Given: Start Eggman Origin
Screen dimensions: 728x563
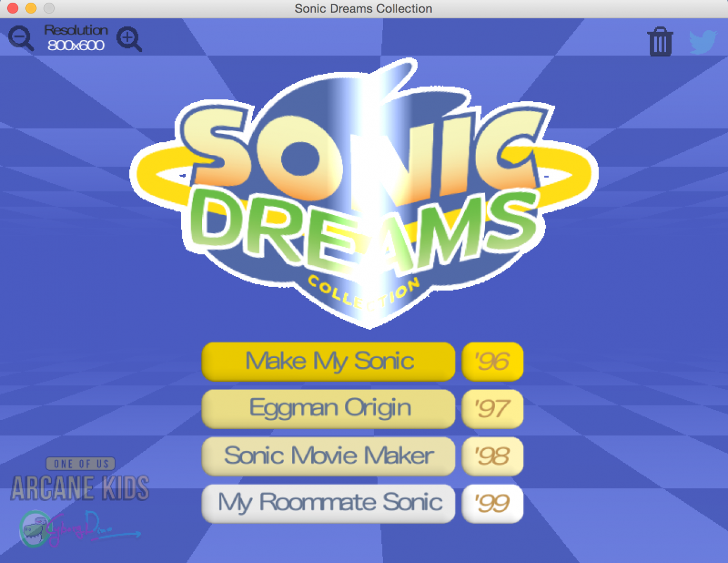Looking at the screenshot, I should [329, 409].
